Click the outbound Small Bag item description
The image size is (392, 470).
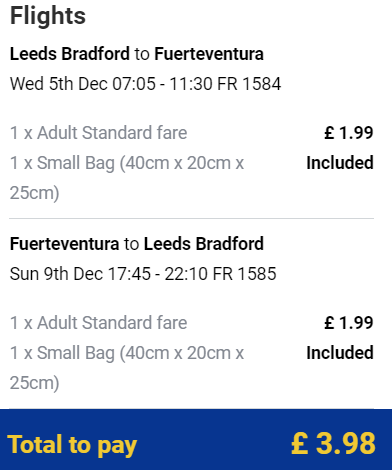[127, 178]
